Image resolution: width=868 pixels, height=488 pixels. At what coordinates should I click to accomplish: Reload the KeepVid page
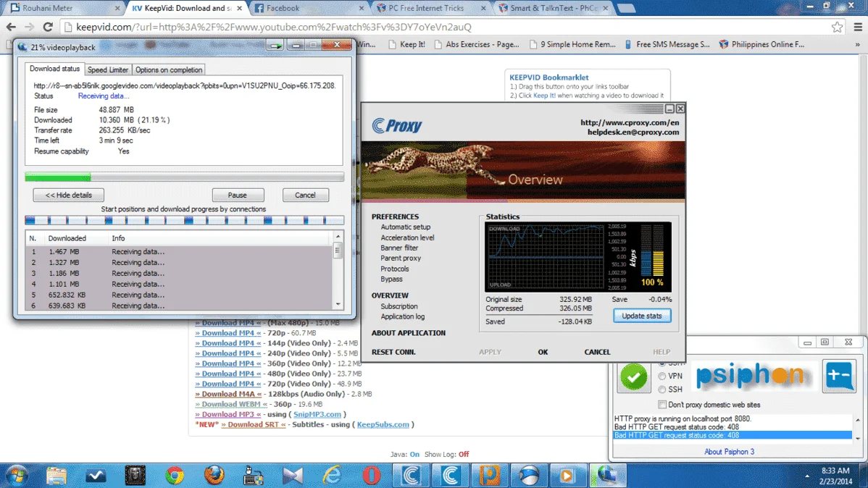(x=48, y=27)
